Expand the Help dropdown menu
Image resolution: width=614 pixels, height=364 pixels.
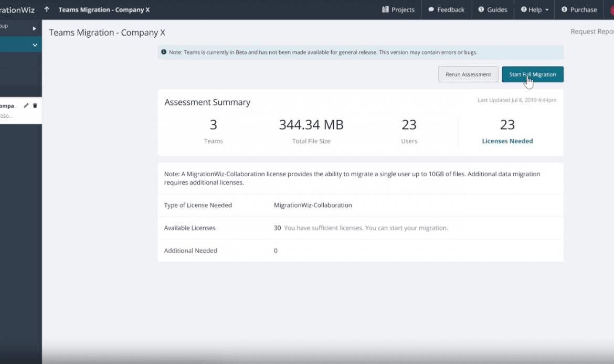click(x=534, y=9)
